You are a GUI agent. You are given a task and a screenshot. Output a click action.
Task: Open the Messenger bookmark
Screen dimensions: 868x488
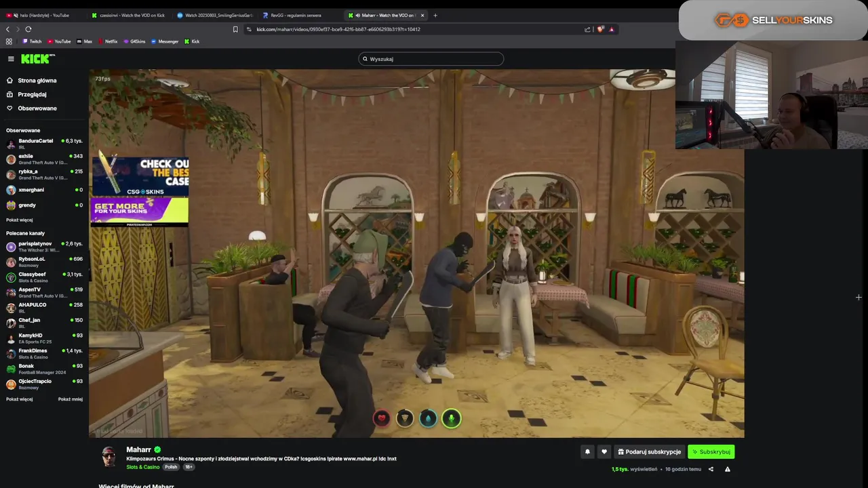tap(165, 41)
